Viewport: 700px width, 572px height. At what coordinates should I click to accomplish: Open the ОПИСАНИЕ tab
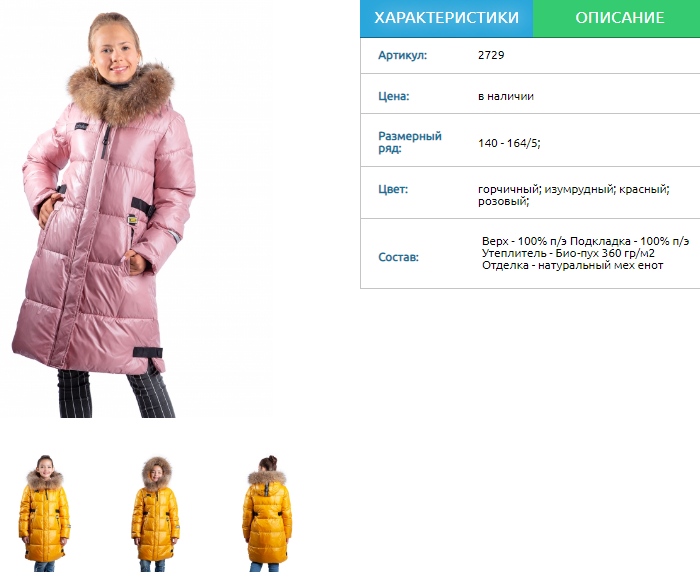[619, 18]
